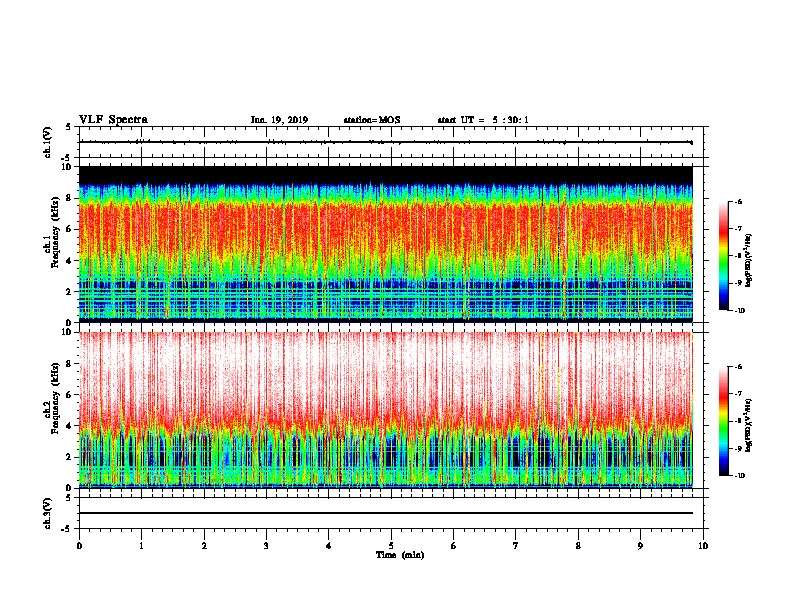Select the "start UT = 5 :30: 1" text
792x612 pixels.
[x=483, y=120]
